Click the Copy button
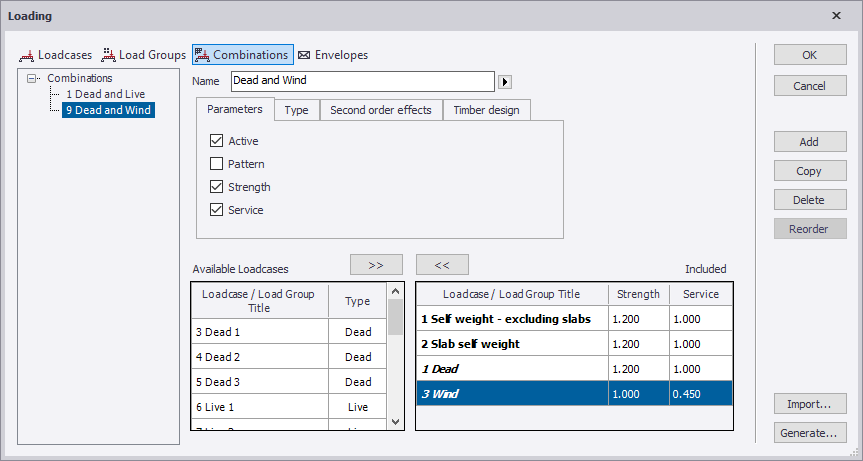Viewport: 863px width, 461px height. 810,171
